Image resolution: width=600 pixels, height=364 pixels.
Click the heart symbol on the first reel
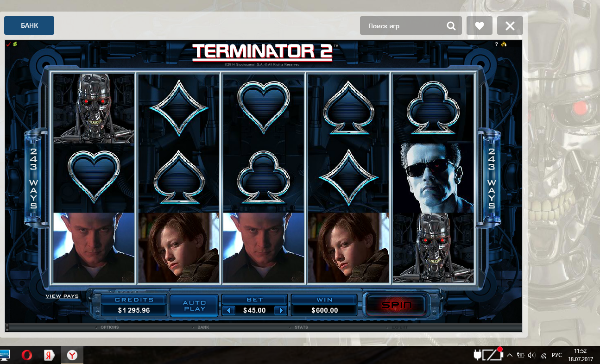pos(94,176)
